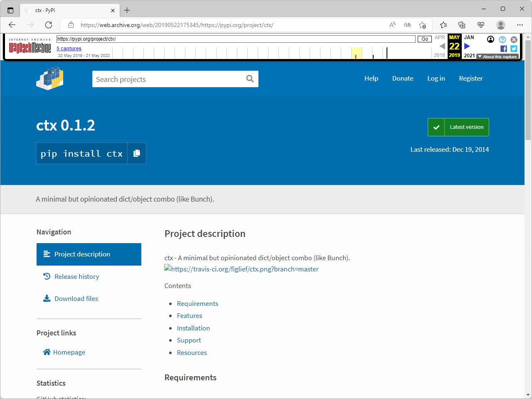Share this capture on Twitter

pos(514,49)
